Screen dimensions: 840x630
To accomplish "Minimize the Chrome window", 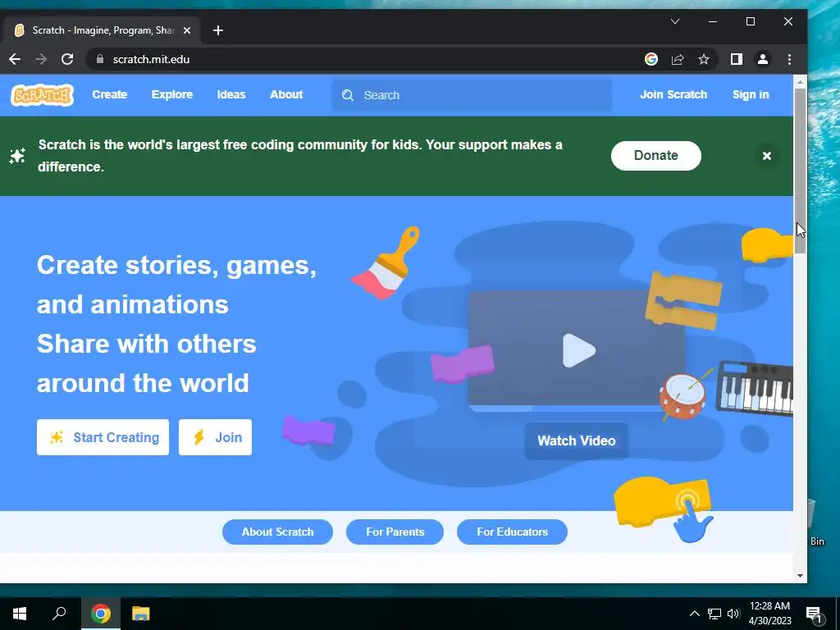I will click(x=713, y=21).
